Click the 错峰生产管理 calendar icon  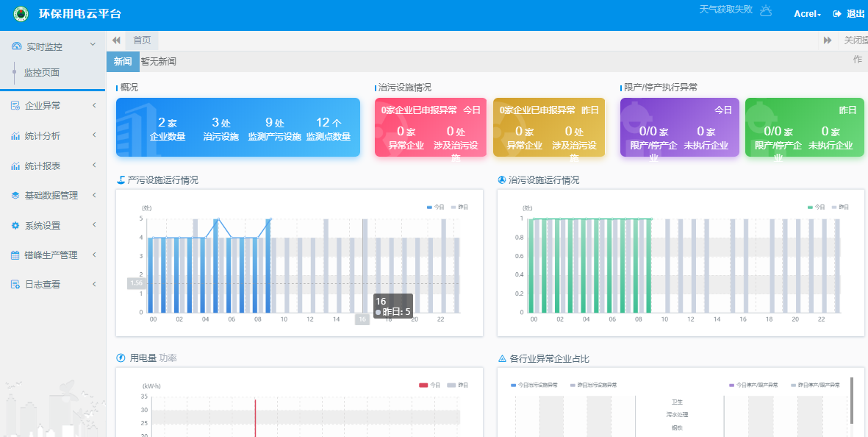pos(15,255)
